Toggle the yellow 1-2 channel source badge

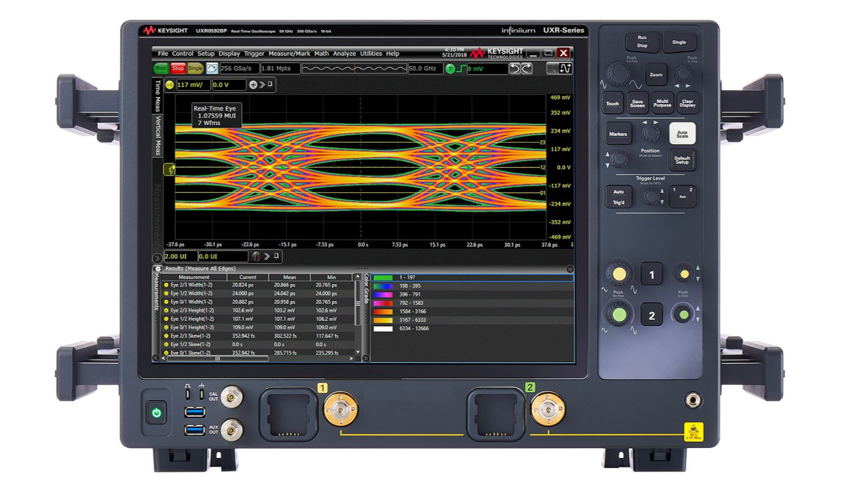tap(169, 85)
